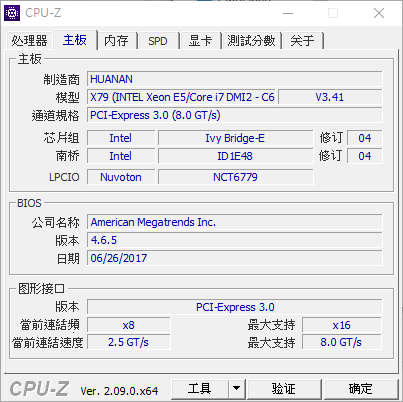Select the 主板 tab
The image size is (403, 402).
click(75, 40)
